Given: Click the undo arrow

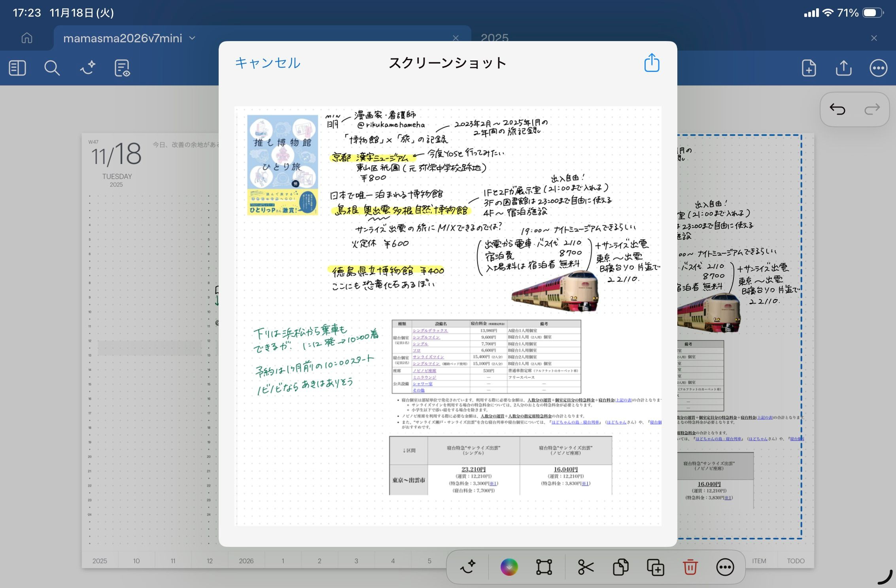Looking at the screenshot, I should point(837,109).
